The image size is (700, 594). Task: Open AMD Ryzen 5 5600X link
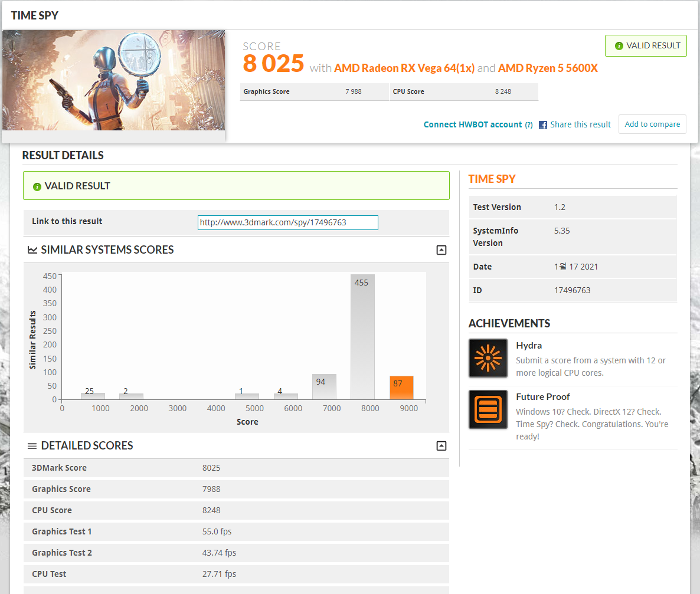(548, 68)
